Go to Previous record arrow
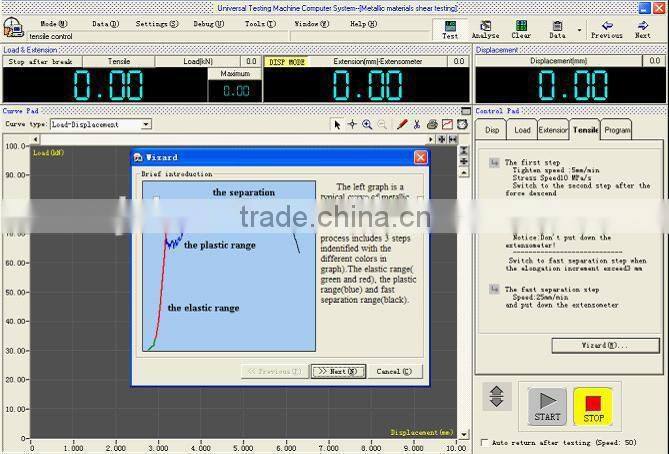The height and width of the screenshot is (454, 669). (607, 30)
